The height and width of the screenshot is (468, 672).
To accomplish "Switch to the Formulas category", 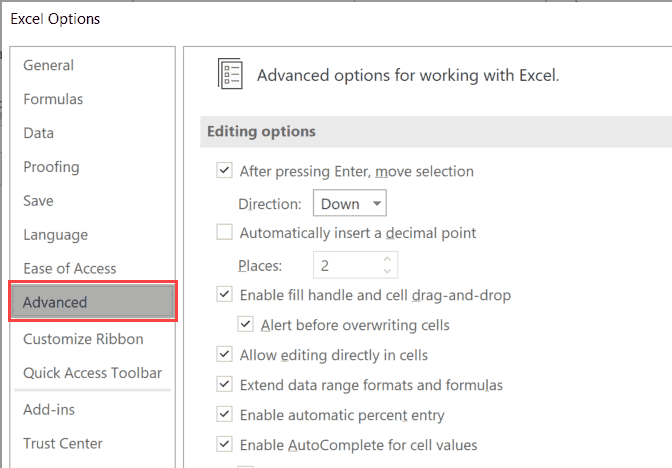I will point(54,100).
